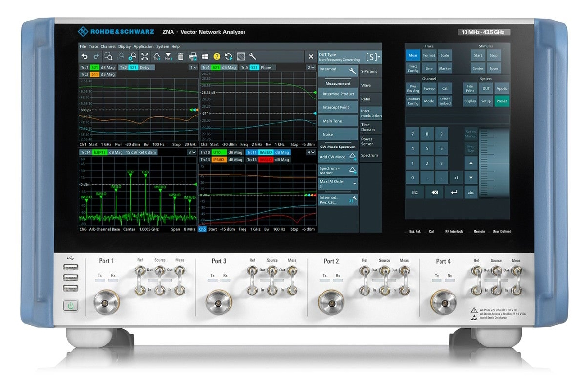
Task: Switch to S-Params tab
Action: coord(370,71)
